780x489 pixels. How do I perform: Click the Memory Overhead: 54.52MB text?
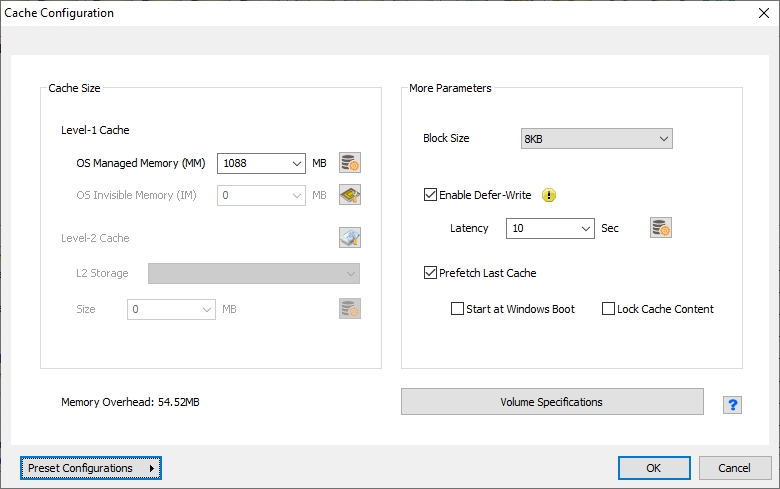click(x=130, y=402)
